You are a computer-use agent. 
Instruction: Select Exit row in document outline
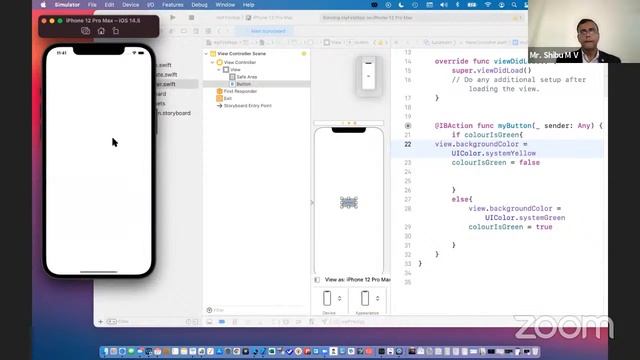pyautogui.click(x=256, y=98)
